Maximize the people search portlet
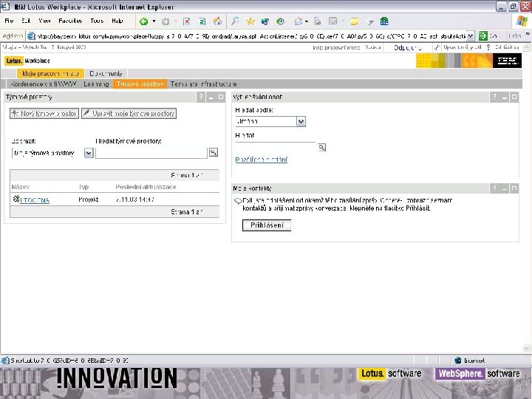 click(x=514, y=97)
